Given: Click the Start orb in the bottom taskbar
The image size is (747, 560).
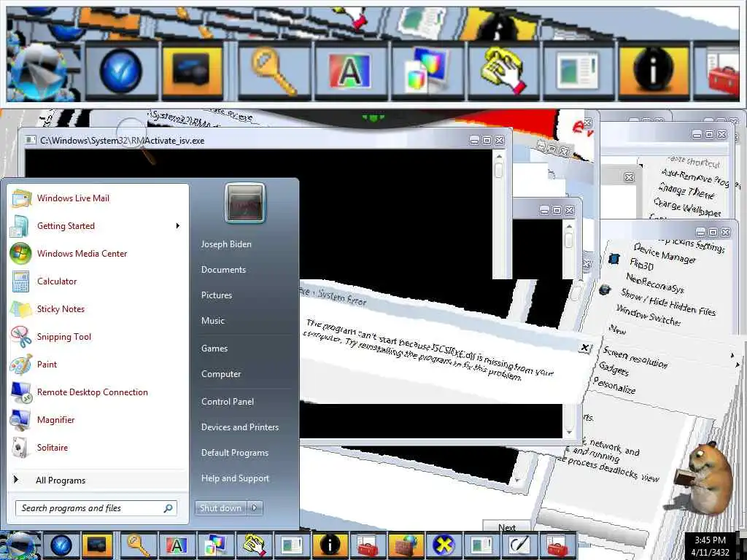Looking at the screenshot, I should pyautogui.click(x=20, y=545).
